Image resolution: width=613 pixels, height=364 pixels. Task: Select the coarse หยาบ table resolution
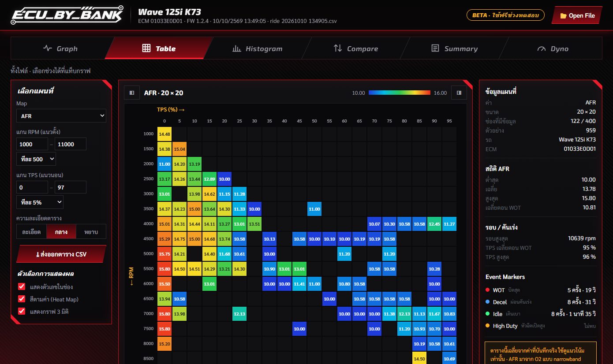[x=91, y=231]
